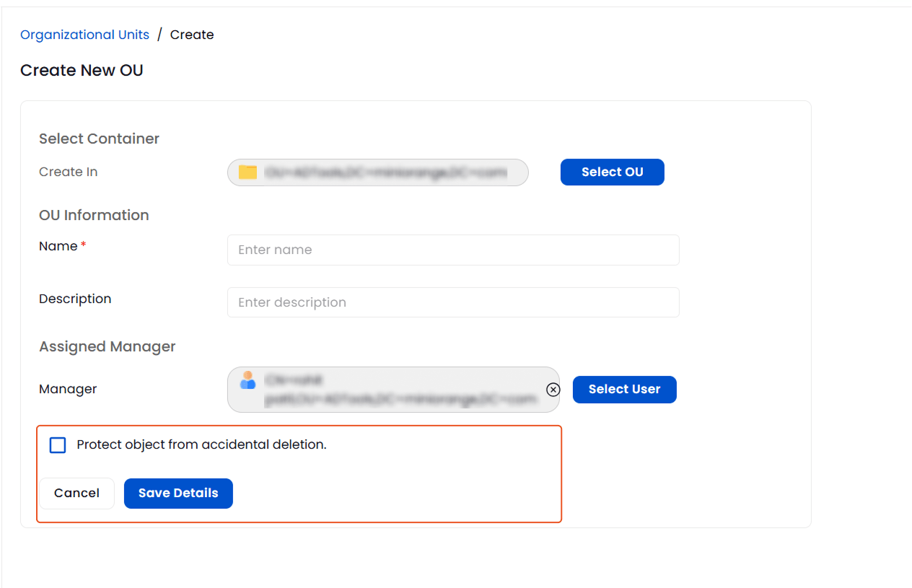Screen dimensions: 912x588
Task: Click the Assigned Manager section heading
Action: click(x=107, y=346)
